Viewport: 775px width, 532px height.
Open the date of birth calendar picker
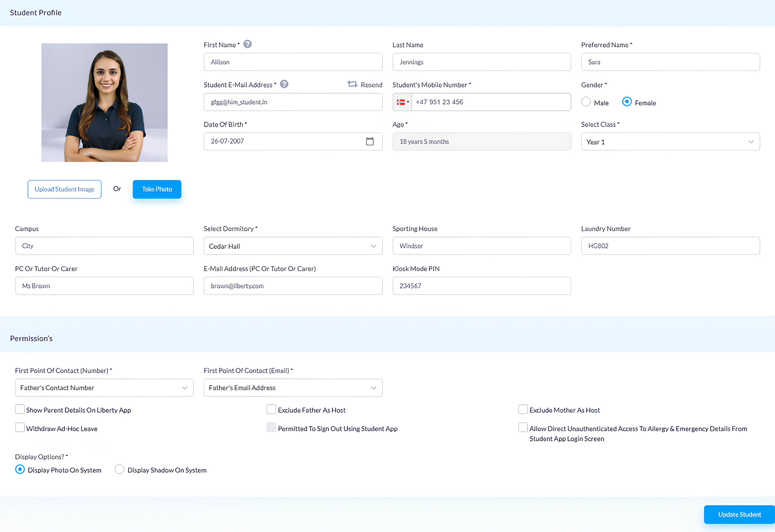coord(370,141)
